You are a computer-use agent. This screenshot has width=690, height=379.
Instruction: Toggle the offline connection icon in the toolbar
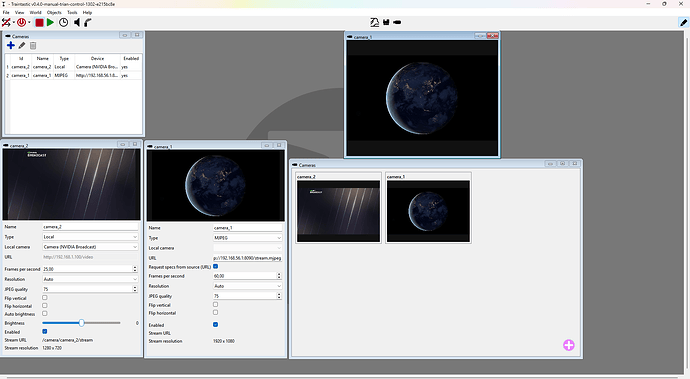(x=6, y=22)
